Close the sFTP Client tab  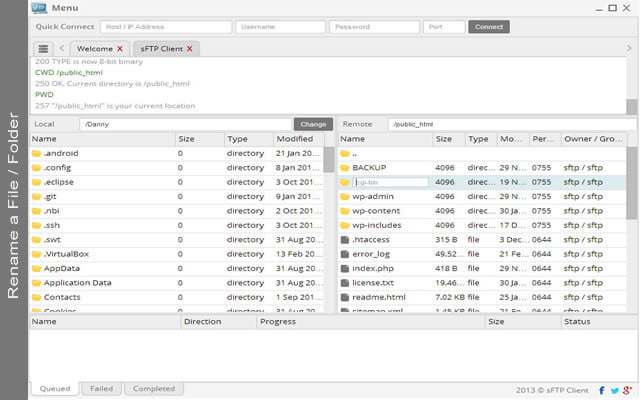tap(189, 48)
